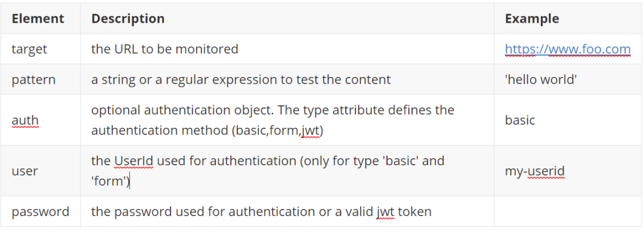Click the my-userid example text
This screenshot has height=231, width=644.
click(x=535, y=171)
